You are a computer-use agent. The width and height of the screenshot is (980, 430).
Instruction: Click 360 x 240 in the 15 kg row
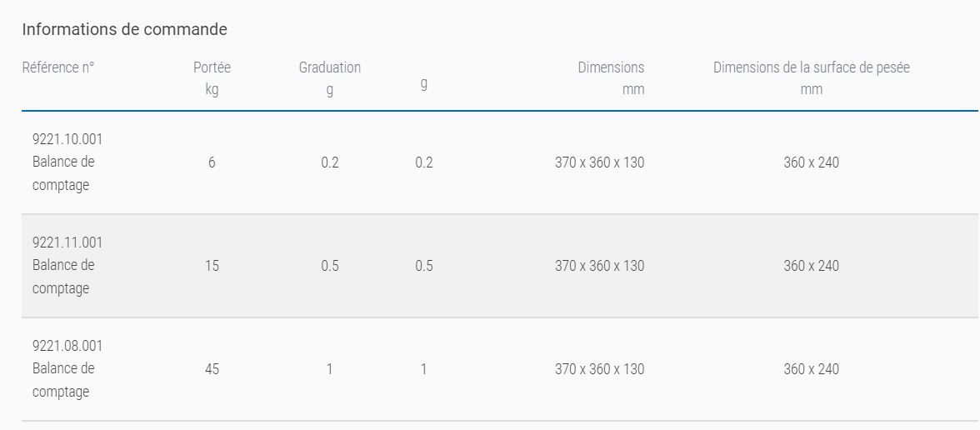[811, 266]
